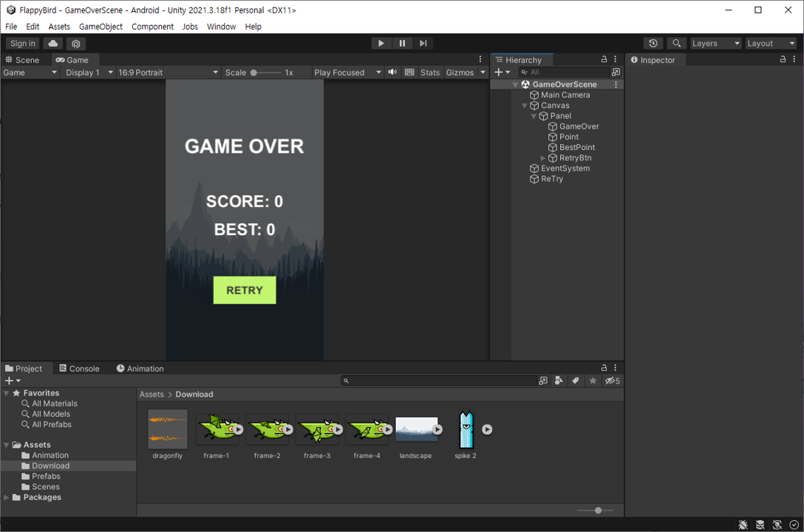
Task: Click Sign in button
Action: click(23, 44)
